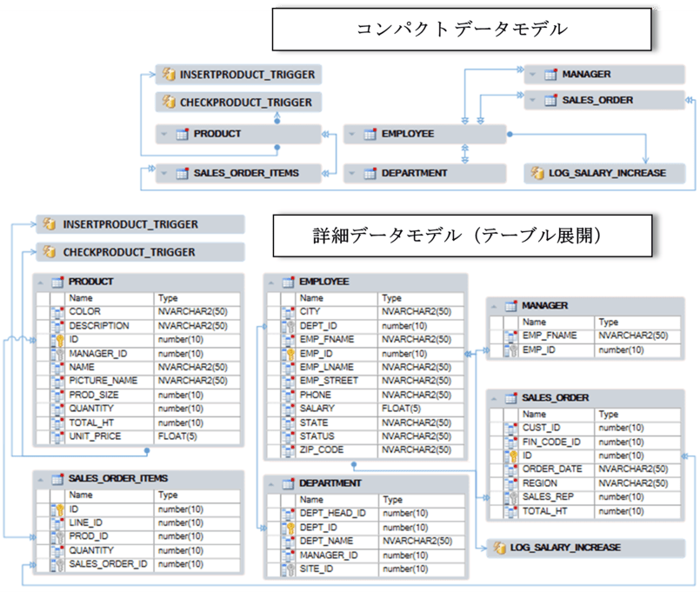
Task: Click the table icon beside compact SALES_ORDER_ITEMS node
Action: (x=182, y=173)
